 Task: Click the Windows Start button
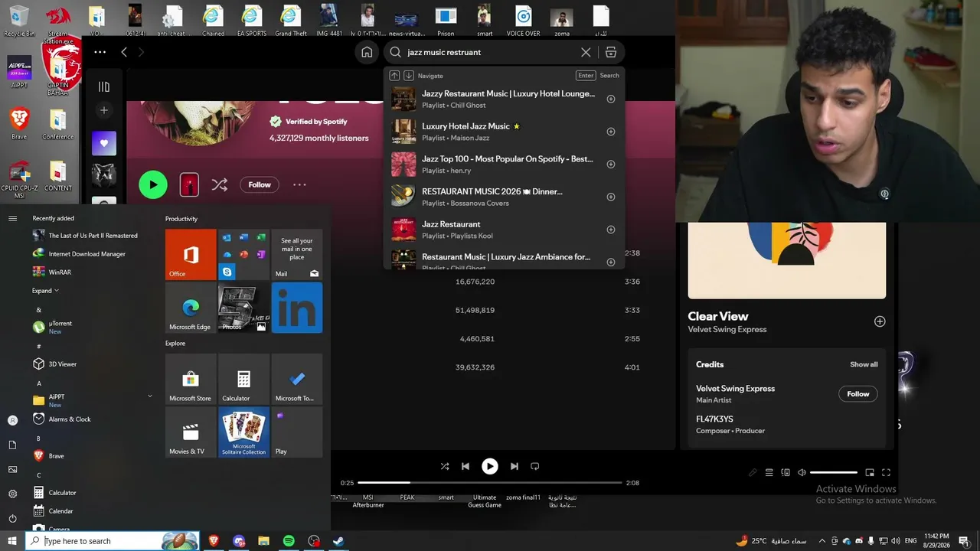pos(12,541)
